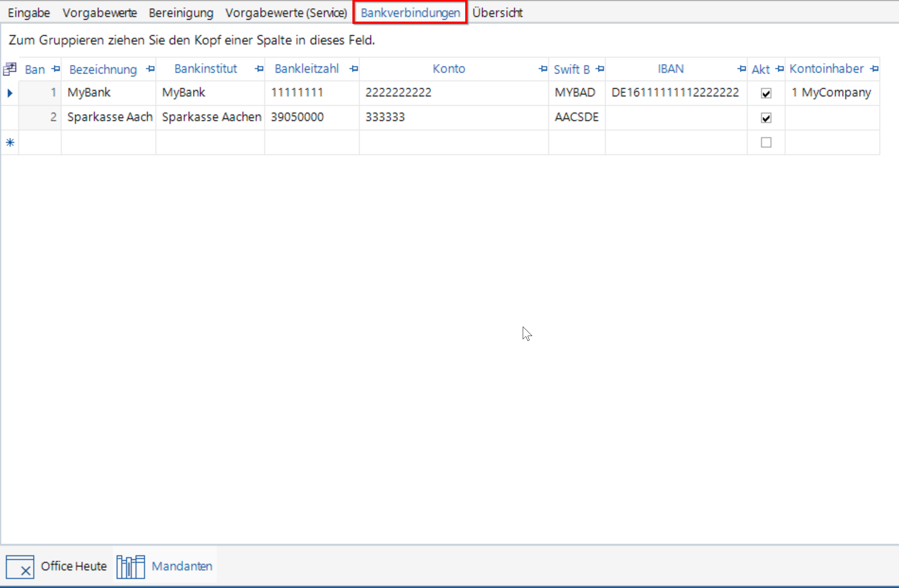Pin the Konto column
The image size is (899, 588).
click(x=543, y=69)
